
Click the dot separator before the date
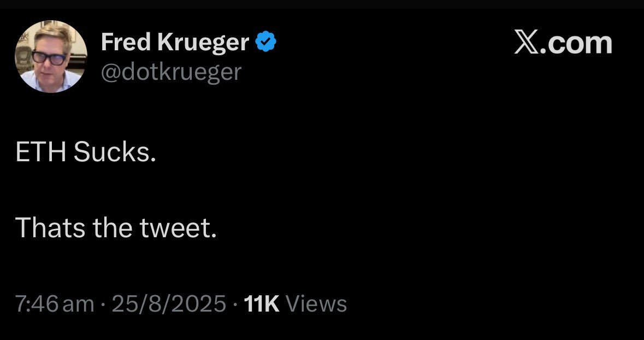click(x=103, y=304)
